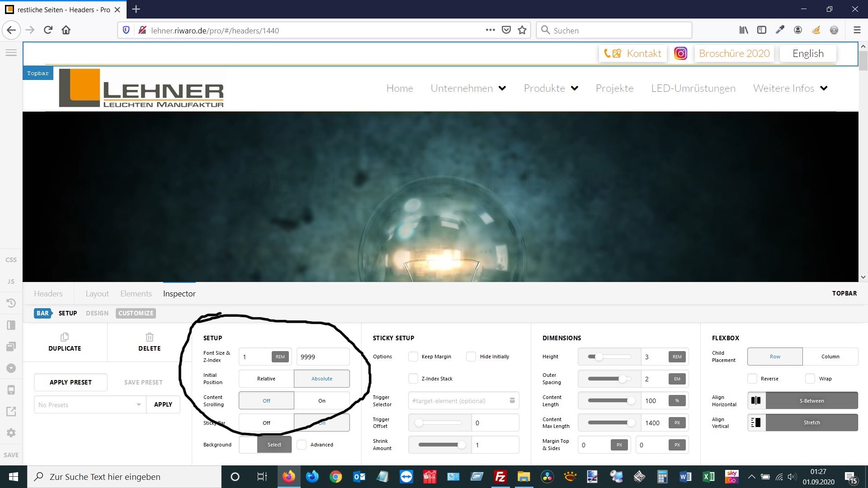Screen dimensions: 868x488
Task: Set Initial Position to Relative
Action: point(266,379)
